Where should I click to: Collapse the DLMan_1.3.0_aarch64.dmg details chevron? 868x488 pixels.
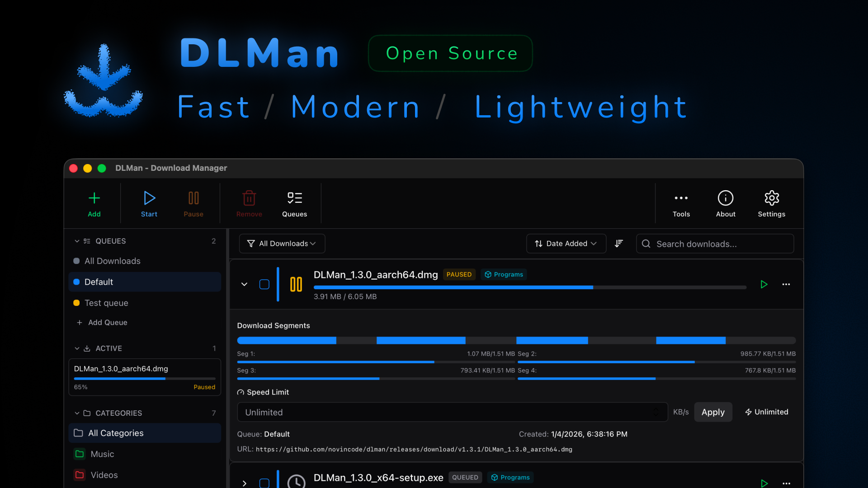(x=244, y=284)
